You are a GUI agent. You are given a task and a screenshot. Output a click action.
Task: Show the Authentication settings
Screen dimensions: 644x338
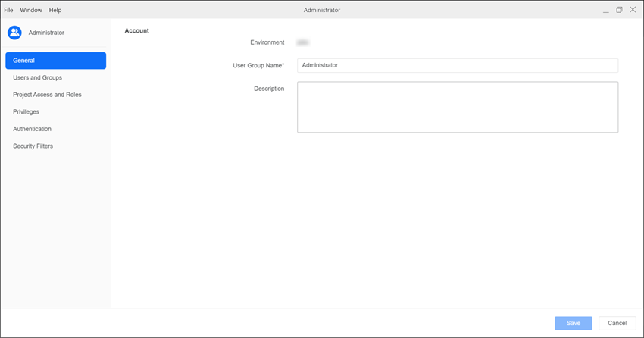(x=33, y=129)
